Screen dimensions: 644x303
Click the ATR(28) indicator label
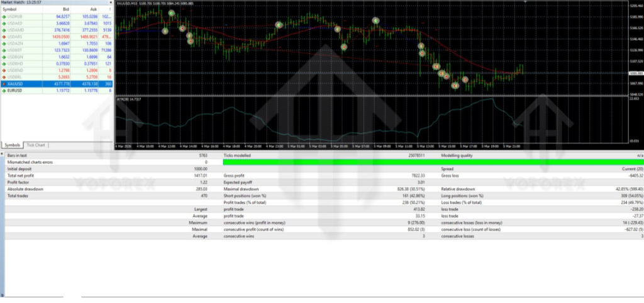point(129,99)
